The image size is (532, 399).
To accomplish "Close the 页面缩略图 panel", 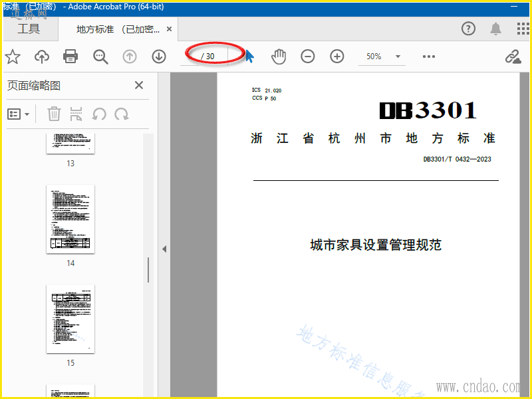I will [x=139, y=85].
